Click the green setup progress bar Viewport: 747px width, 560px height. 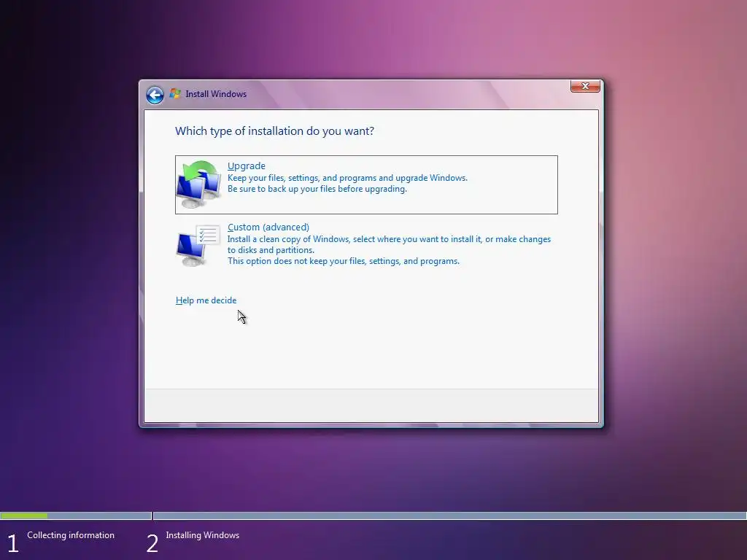24,516
